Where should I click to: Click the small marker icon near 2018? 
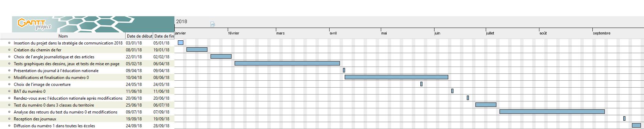coord(213,24)
